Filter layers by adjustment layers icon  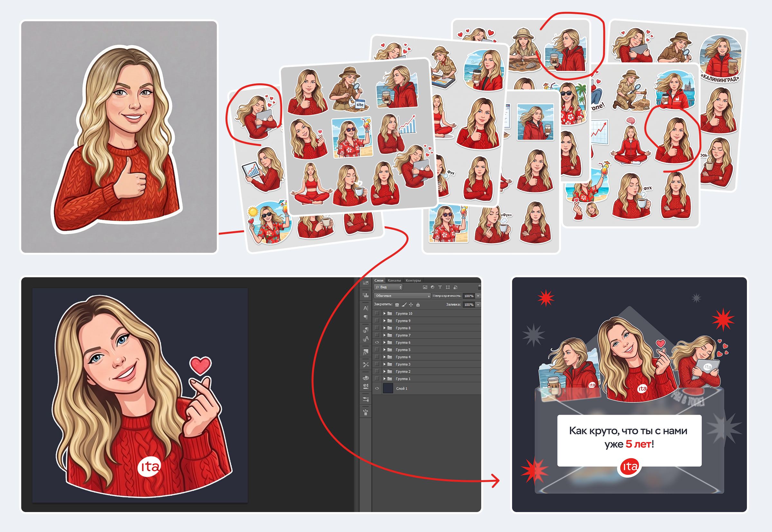(432, 287)
